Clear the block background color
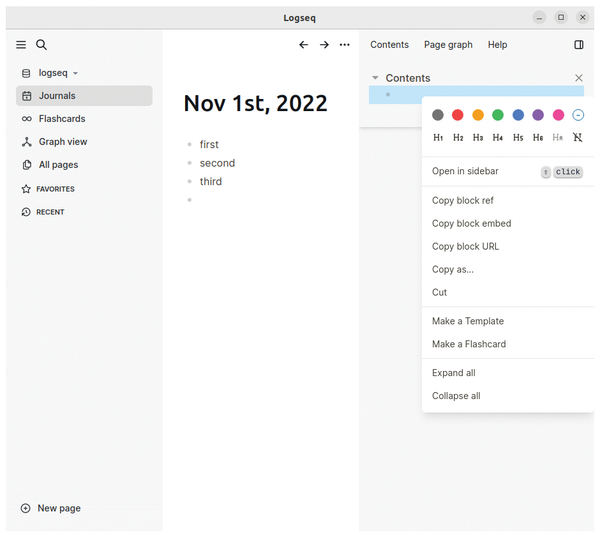The height and width of the screenshot is (537, 600). click(x=578, y=115)
